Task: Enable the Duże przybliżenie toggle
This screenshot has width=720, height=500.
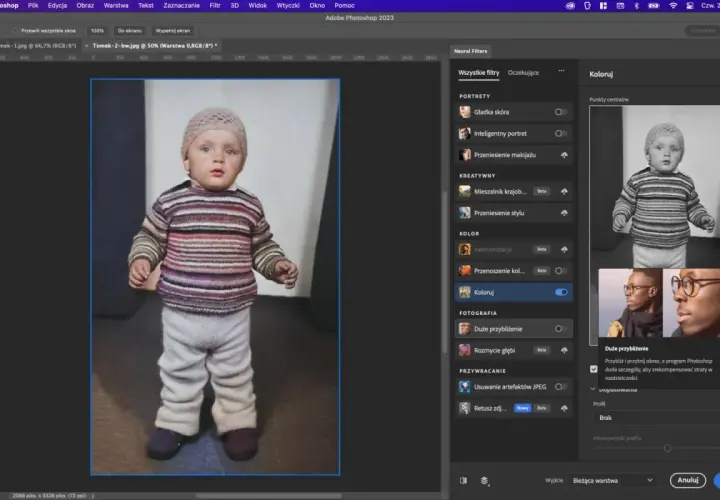Action: (x=560, y=329)
